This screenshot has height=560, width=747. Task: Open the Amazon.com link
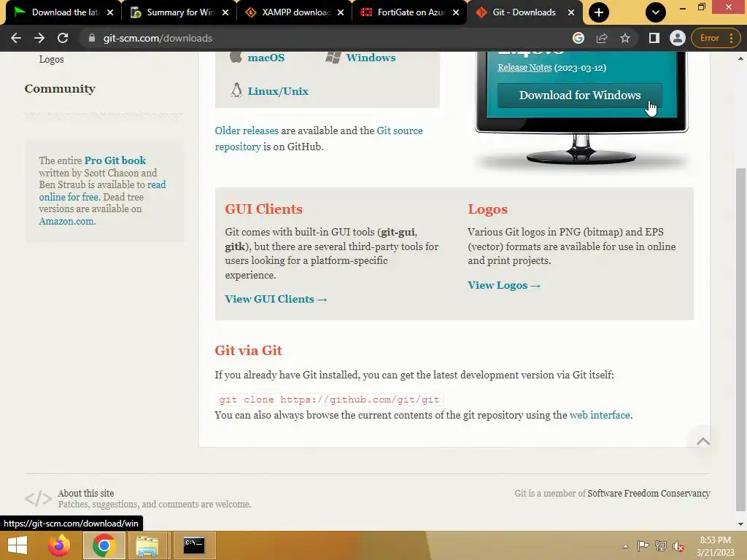coord(66,221)
